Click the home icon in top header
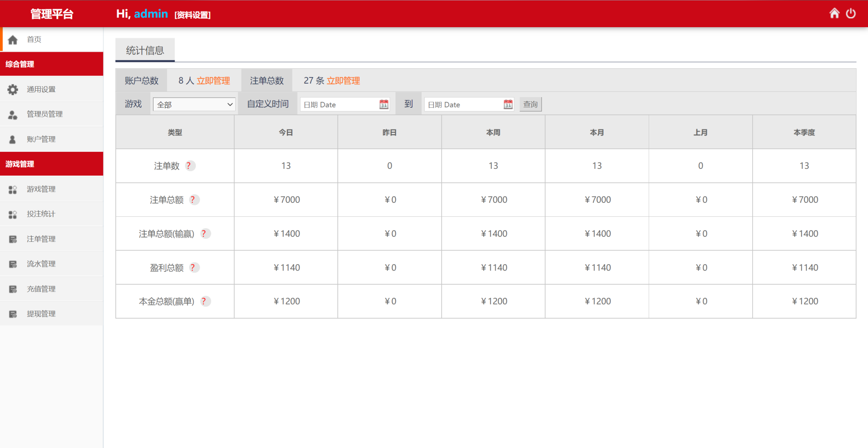 click(834, 14)
